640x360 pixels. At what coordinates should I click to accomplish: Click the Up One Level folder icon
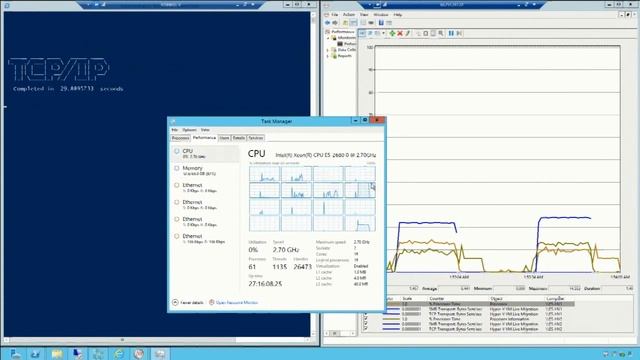pyautogui.click(x=345, y=23)
